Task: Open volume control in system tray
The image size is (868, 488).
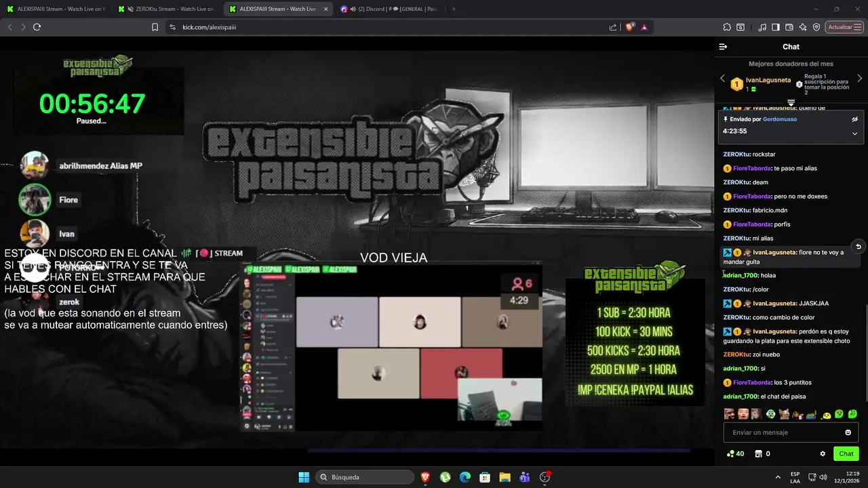Action: [x=823, y=477]
